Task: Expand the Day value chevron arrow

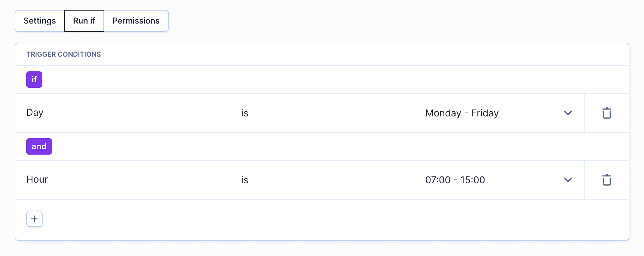Action: pyautogui.click(x=568, y=113)
